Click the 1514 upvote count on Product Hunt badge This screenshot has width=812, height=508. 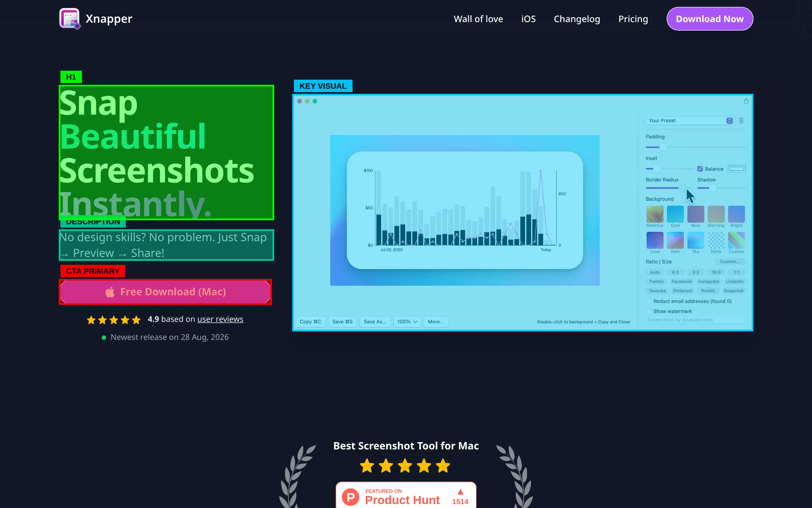coord(460,501)
